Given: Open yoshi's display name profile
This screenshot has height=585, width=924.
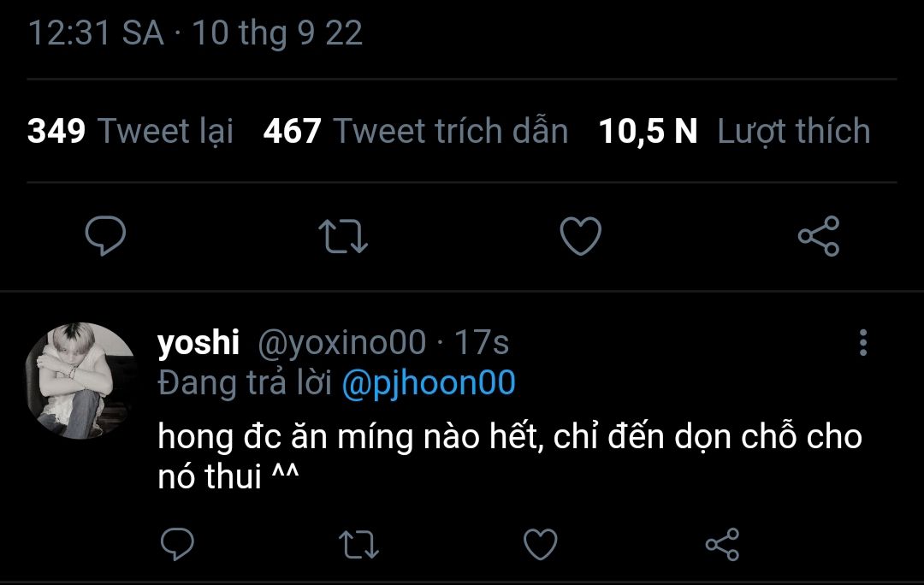Looking at the screenshot, I should pos(198,343).
